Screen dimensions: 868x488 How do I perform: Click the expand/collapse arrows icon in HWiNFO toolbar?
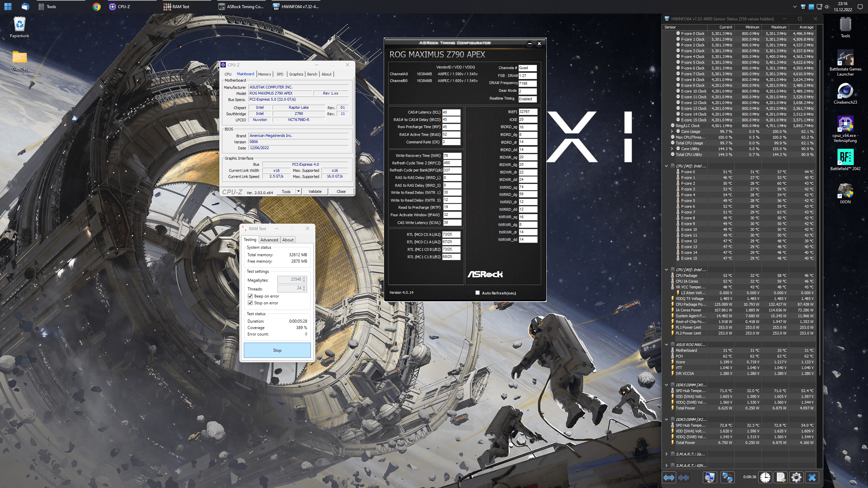(669, 477)
